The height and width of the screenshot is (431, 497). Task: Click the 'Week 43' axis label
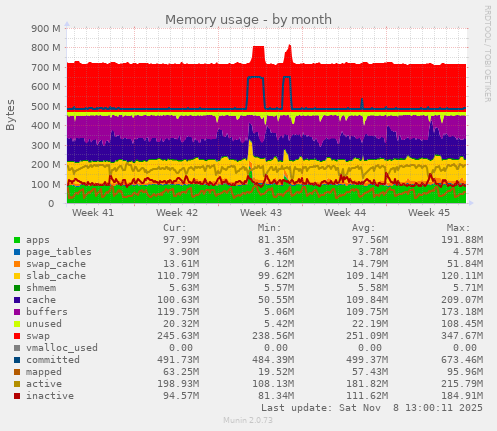click(261, 213)
